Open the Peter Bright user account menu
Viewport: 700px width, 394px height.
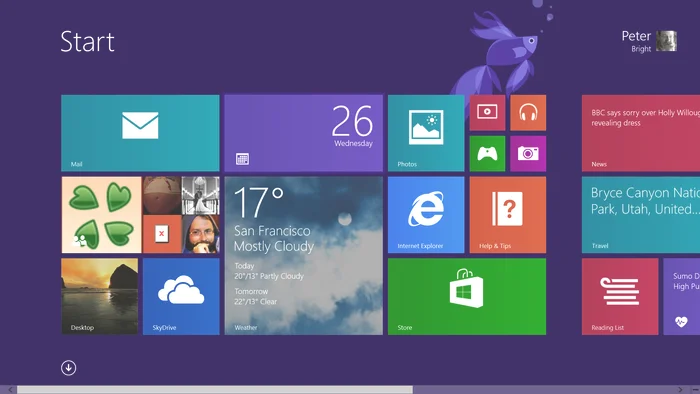(x=650, y=41)
